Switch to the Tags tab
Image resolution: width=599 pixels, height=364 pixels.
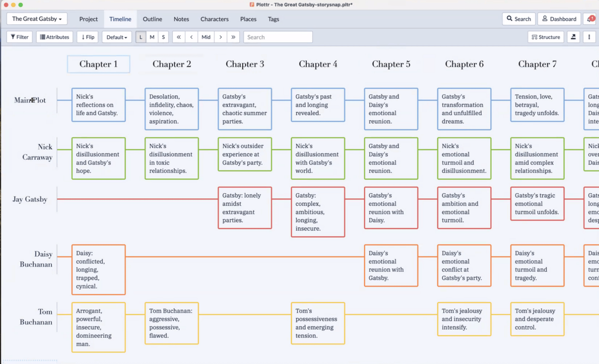point(273,19)
